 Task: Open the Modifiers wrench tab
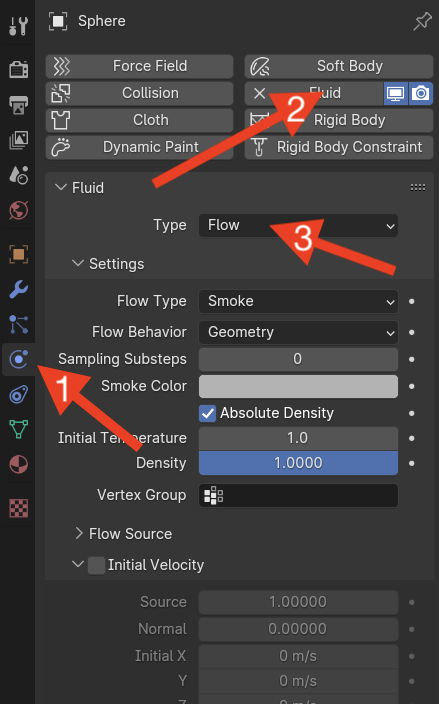click(18, 290)
